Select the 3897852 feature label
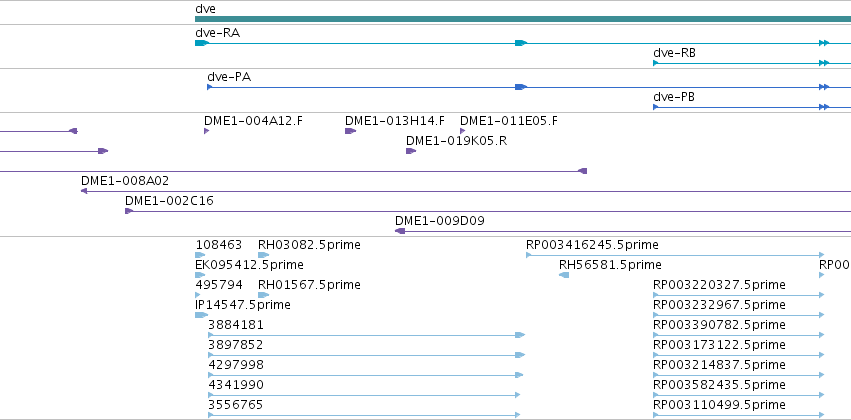The width and height of the screenshot is (851, 420). 236,345
